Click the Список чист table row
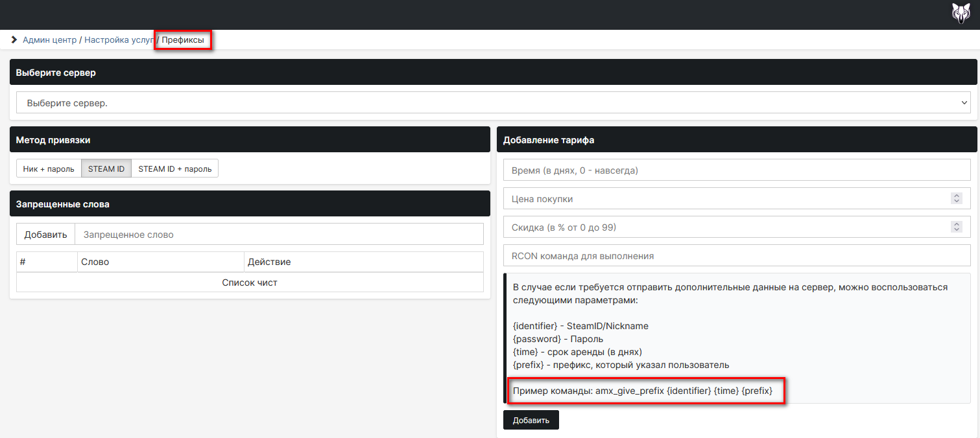This screenshot has height=438, width=980. click(x=250, y=282)
